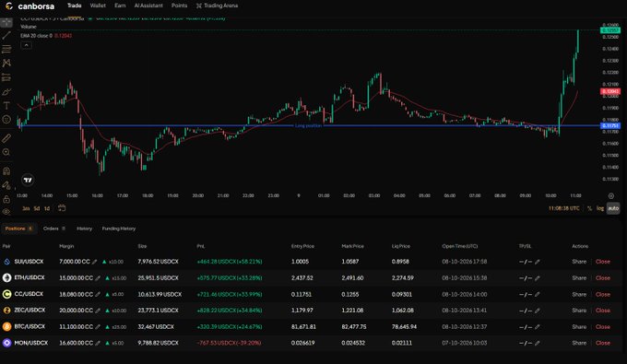Viewport: 627px width, 364px height.
Task: Edit TP/SL for BTC/USDCX position
Action: pos(538,327)
